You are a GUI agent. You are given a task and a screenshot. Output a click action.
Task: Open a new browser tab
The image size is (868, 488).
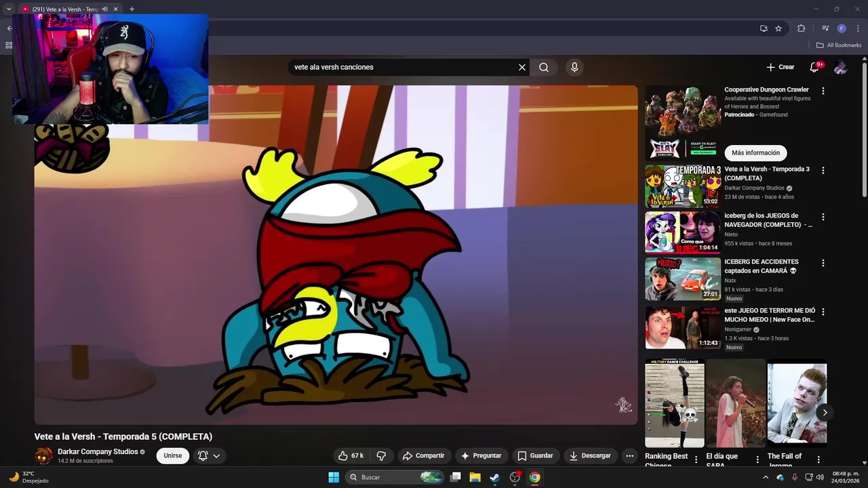tap(132, 9)
